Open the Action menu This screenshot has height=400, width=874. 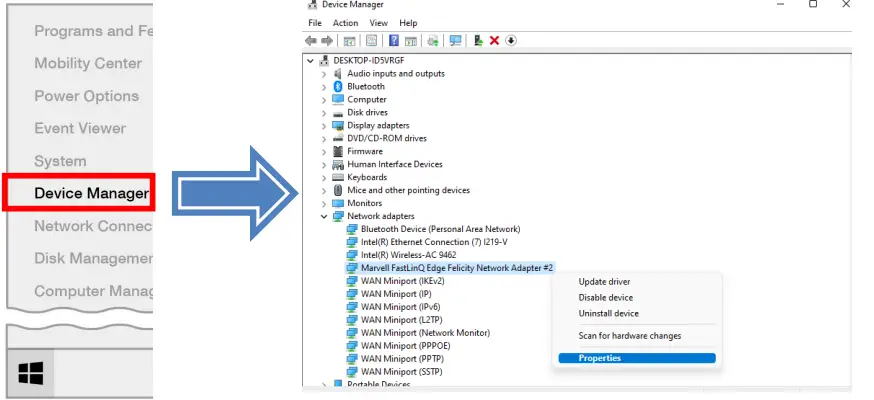[x=346, y=23]
